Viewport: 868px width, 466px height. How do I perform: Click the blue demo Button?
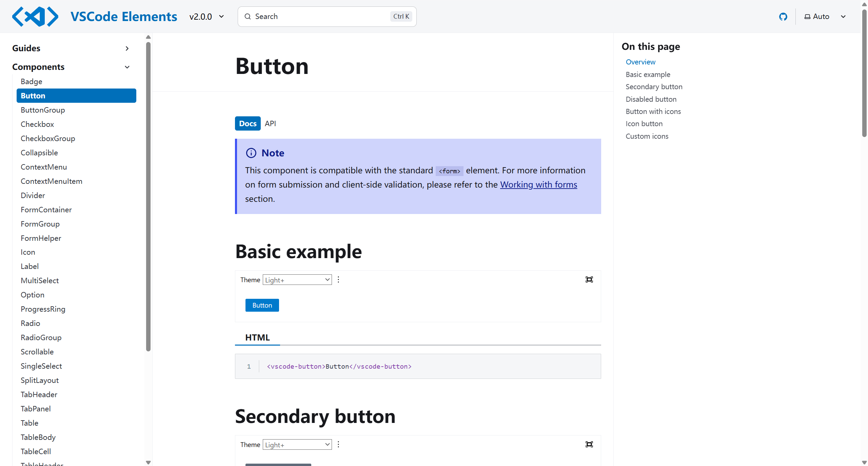262,305
